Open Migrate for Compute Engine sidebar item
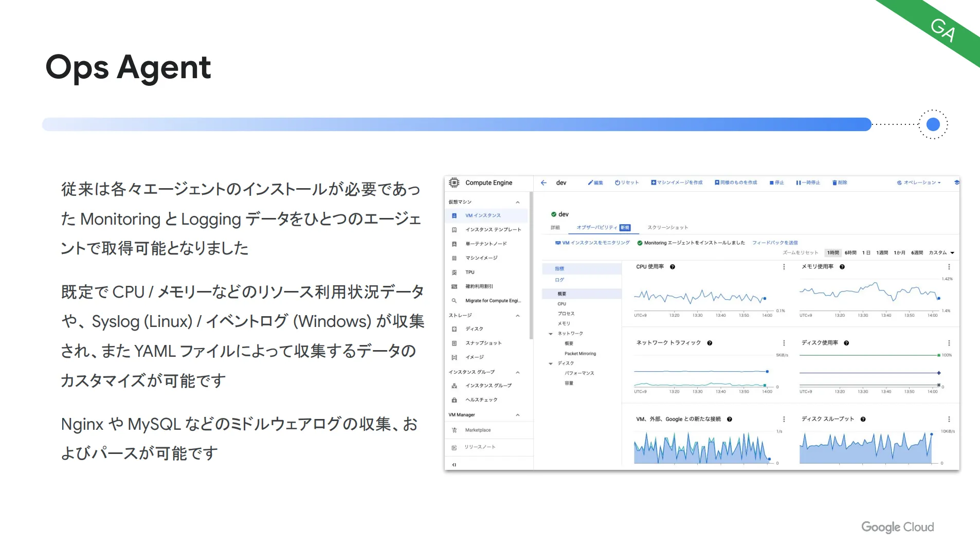 487,301
